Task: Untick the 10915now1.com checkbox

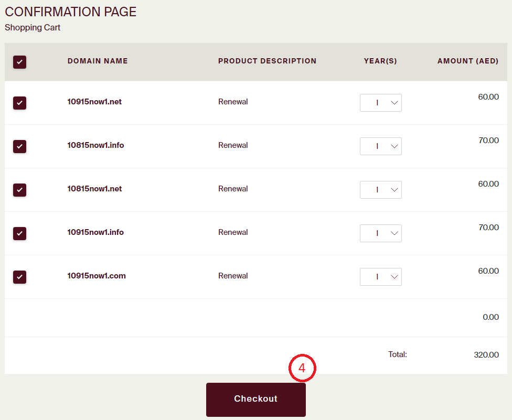Action: tap(19, 277)
